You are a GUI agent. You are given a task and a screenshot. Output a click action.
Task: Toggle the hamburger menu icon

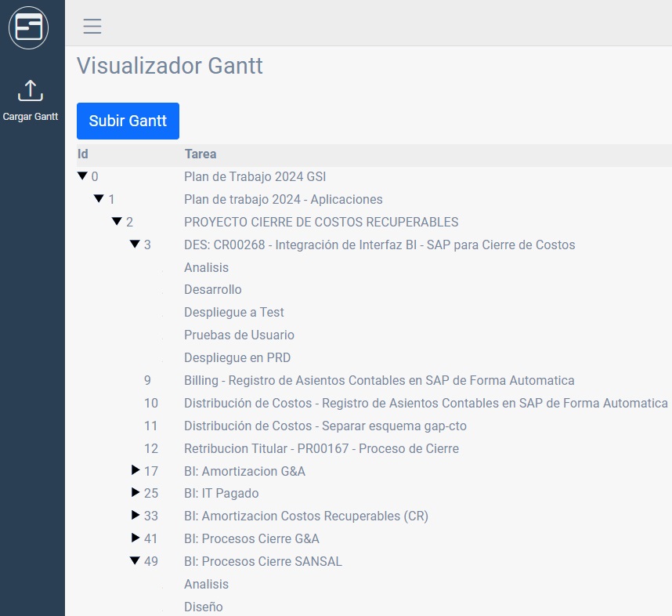click(x=92, y=27)
